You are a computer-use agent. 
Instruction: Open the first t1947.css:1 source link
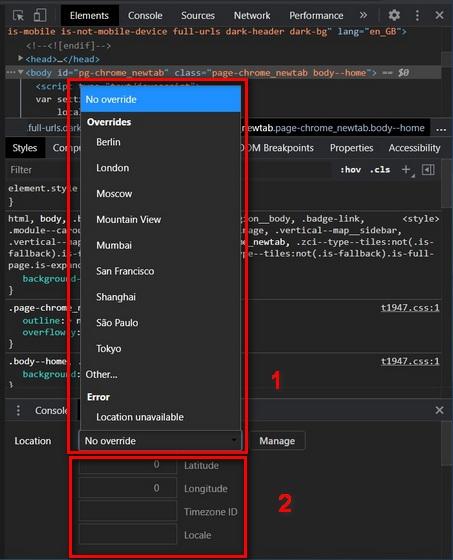point(410,308)
